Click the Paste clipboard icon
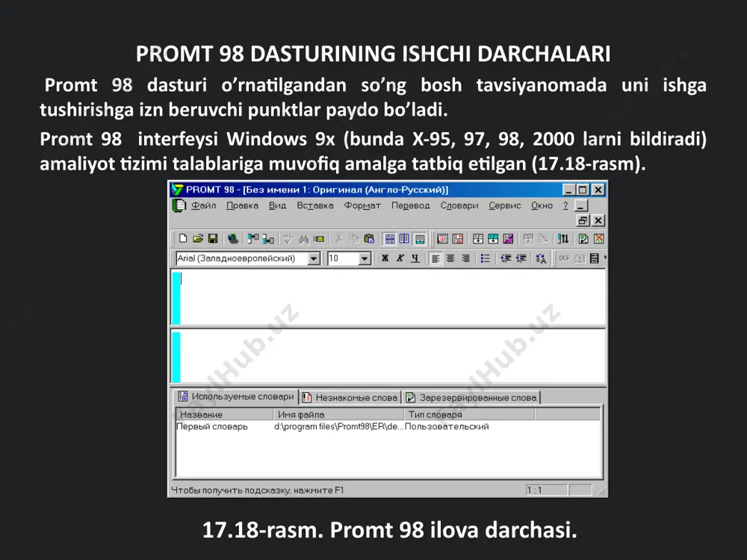 click(x=369, y=239)
